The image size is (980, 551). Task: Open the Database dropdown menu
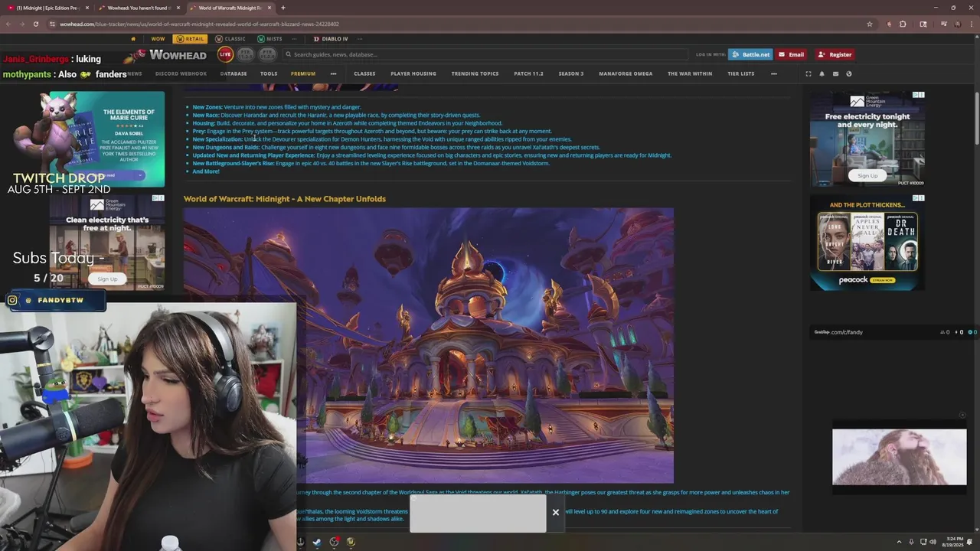pyautogui.click(x=234, y=73)
